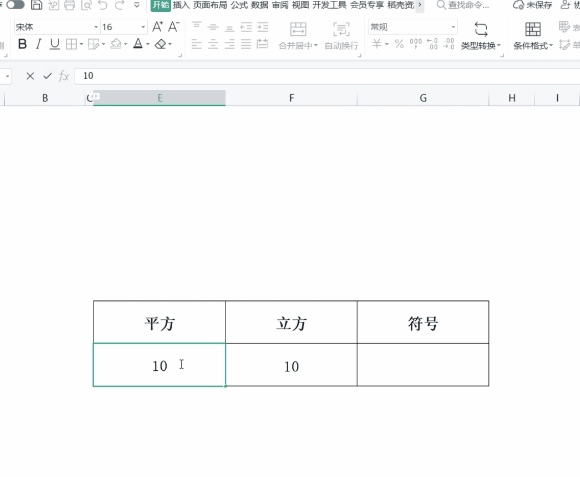
Task: Toggle Underline formatting button
Action: pos(55,44)
